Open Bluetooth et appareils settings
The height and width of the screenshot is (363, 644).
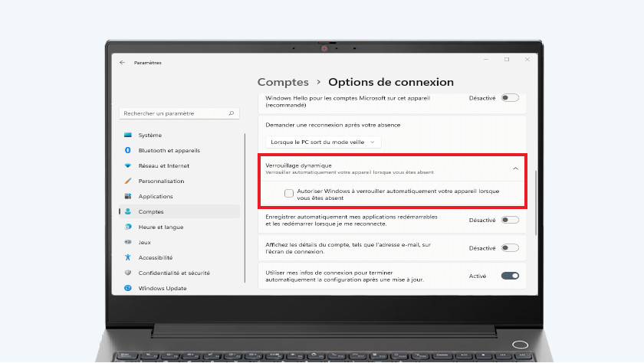point(169,150)
